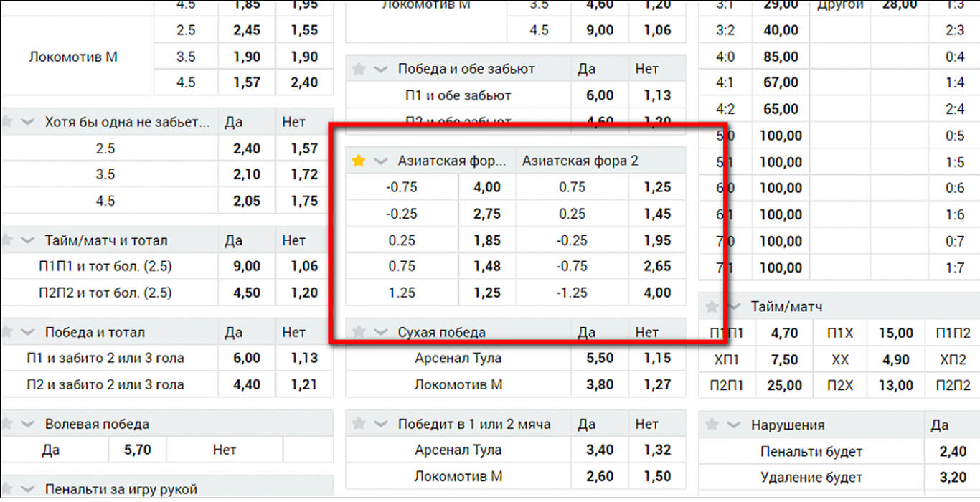Click the Пенальти за игру рукой heading

point(121,489)
